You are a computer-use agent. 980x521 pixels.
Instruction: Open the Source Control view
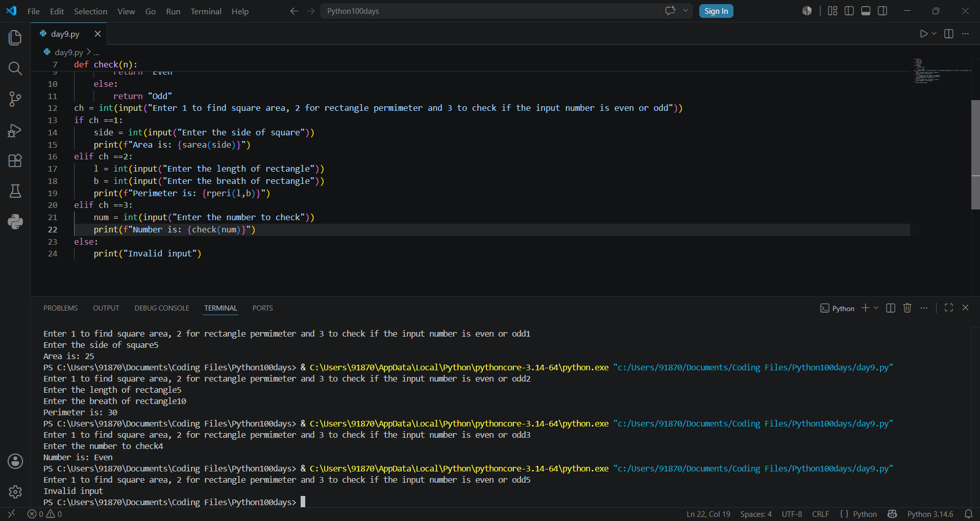[15, 99]
